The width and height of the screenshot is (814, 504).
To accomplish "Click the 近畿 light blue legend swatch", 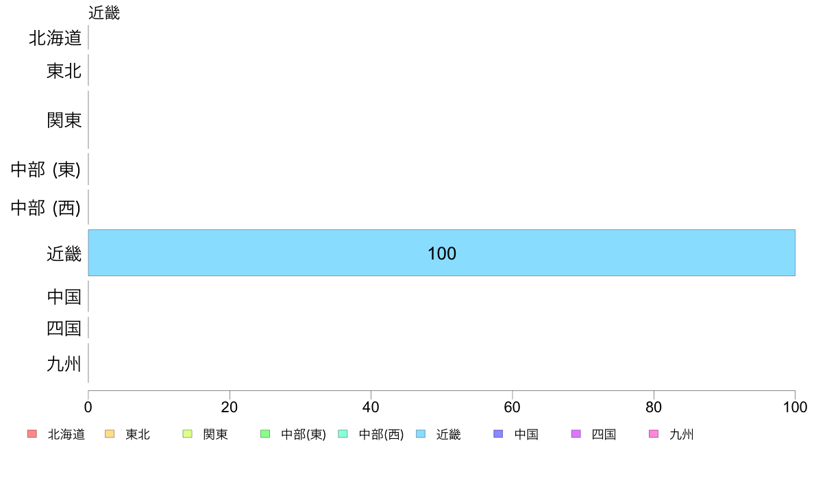I will pos(421,434).
